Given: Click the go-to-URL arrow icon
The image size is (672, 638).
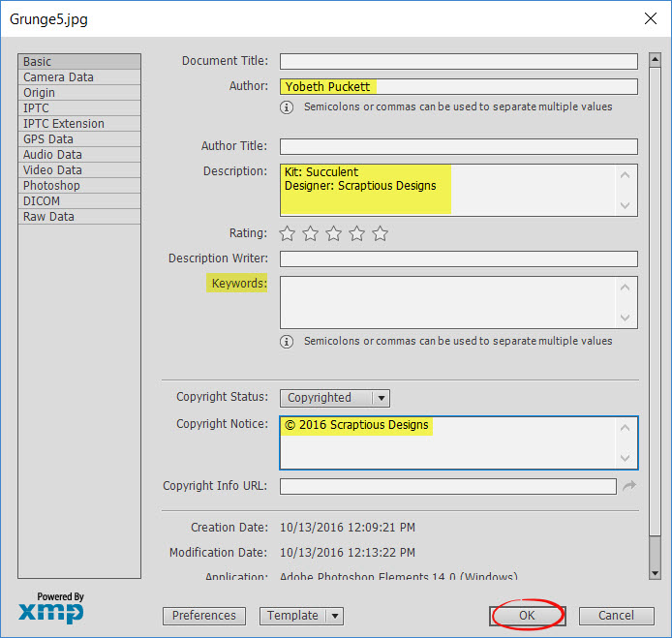Looking at the screenshot, I should 628,486.
